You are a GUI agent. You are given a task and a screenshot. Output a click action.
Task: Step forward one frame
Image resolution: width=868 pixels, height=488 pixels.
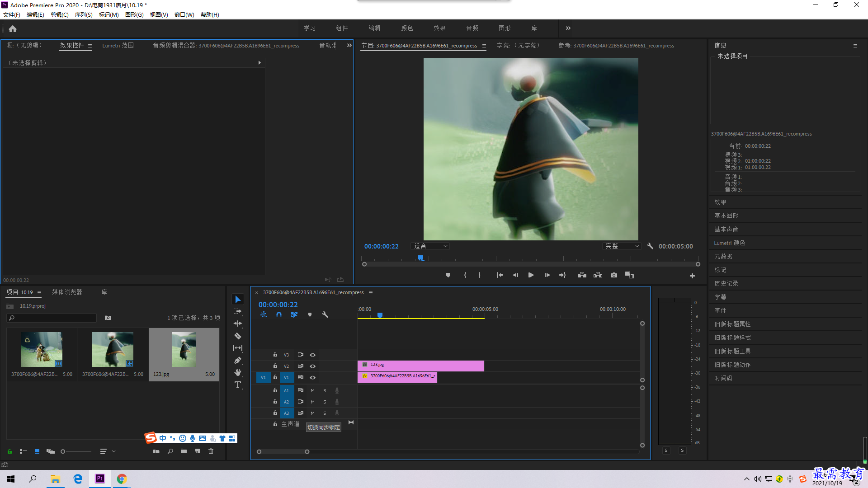point(547,275)
